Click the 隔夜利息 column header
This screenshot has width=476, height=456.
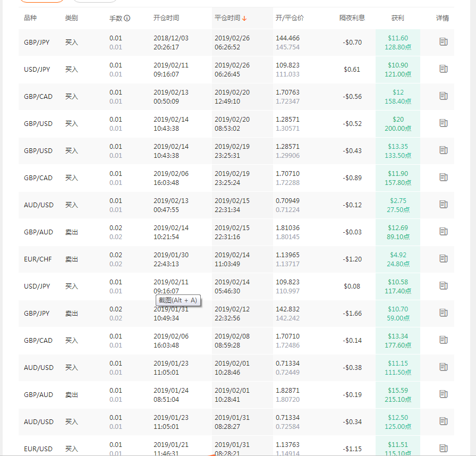coord(352,18)
